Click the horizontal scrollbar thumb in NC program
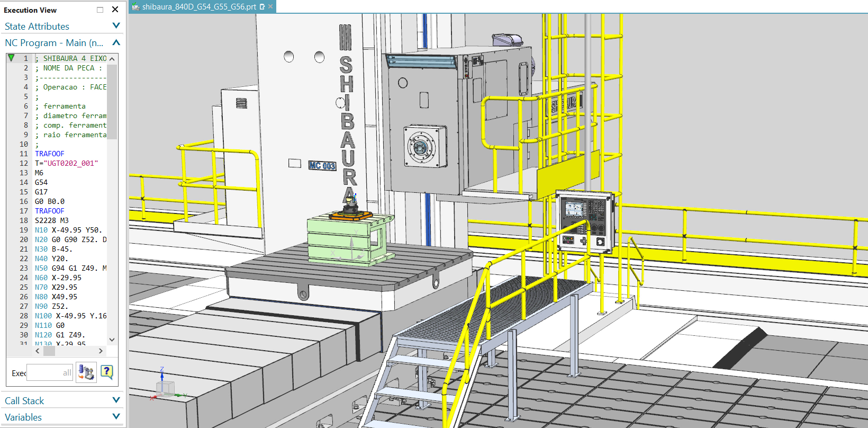The height and width of the screenshot is (428, 868). coord(49,351)
